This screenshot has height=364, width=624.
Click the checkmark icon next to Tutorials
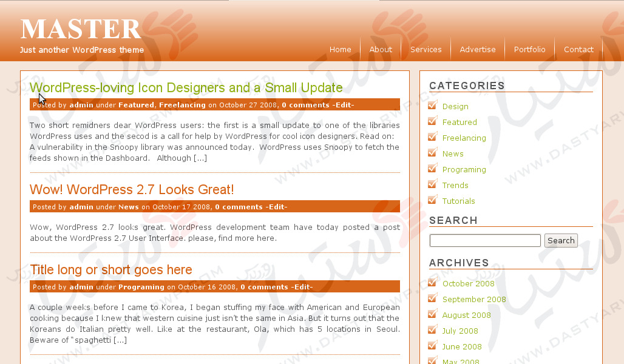click(433, 200)
